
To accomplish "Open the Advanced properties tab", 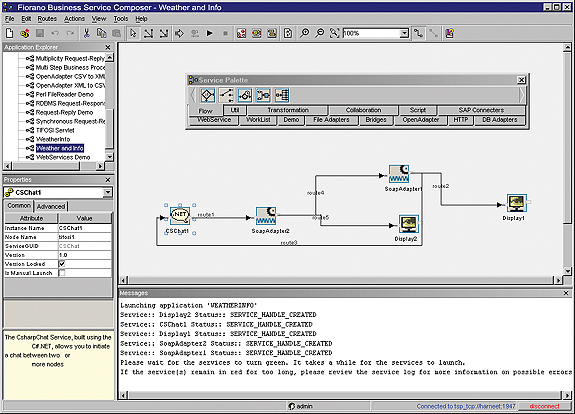I will pos(51,206).
